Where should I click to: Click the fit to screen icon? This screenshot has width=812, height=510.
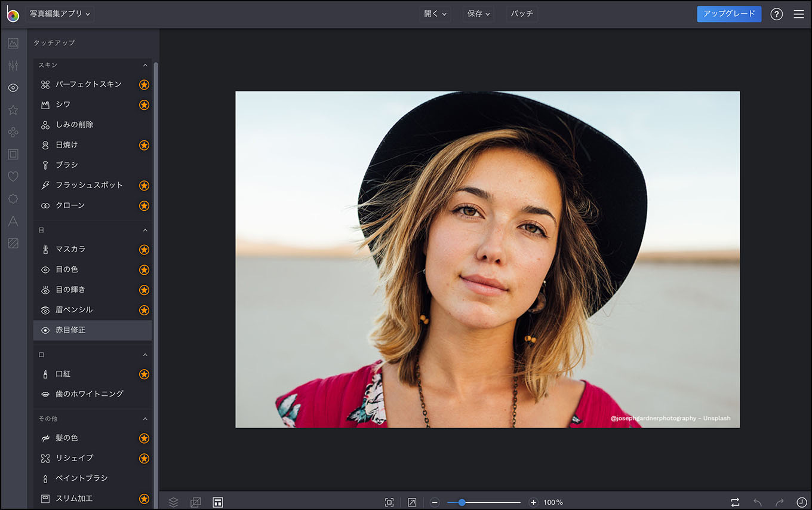pos(389,502)
